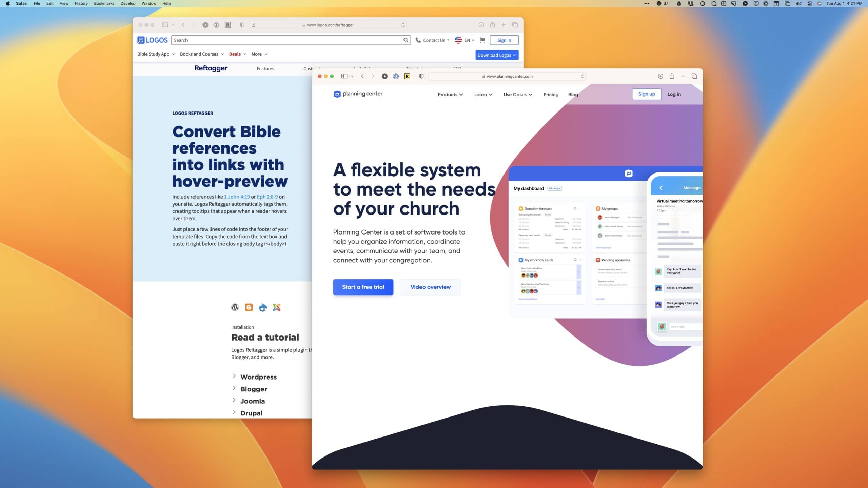Click the Blogger icon under Installation section
This screenshot has height=488, width=868.
[249, 307]
